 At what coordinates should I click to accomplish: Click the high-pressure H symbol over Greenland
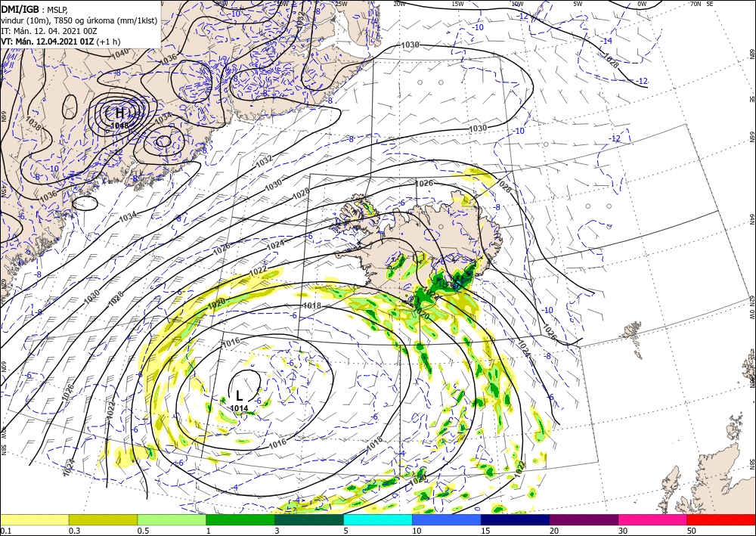(x=119, y=113)
